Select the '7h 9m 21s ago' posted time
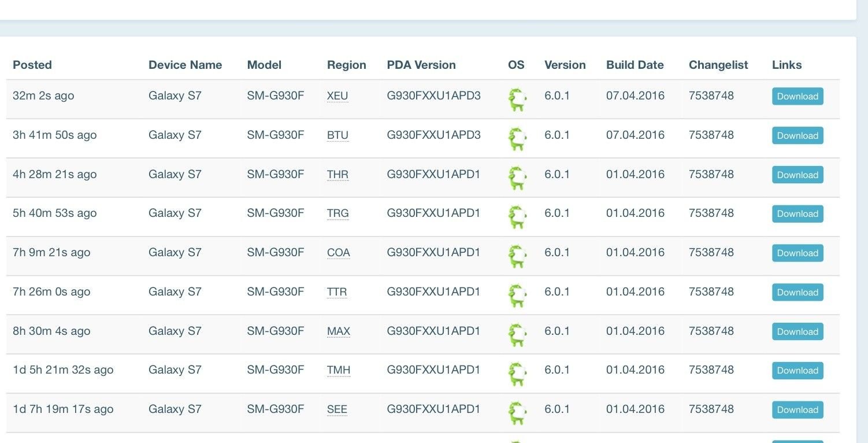868x443 pixels. 52,253
